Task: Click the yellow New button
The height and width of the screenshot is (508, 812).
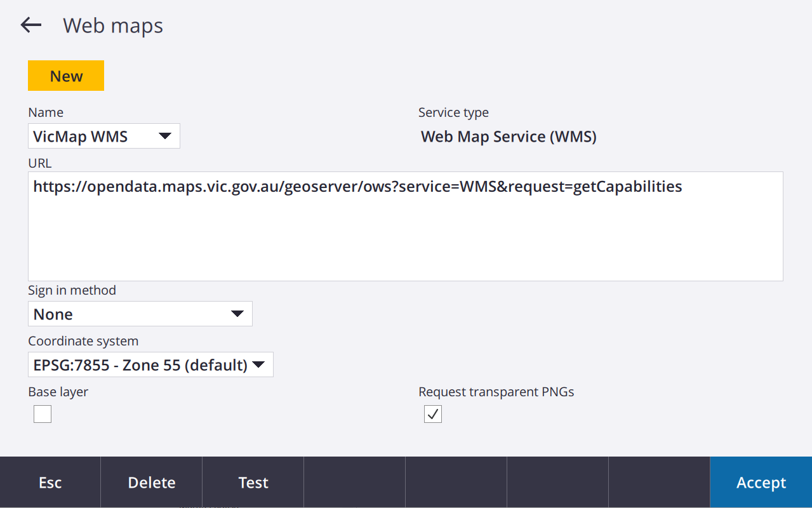Action: coord(66,76)
